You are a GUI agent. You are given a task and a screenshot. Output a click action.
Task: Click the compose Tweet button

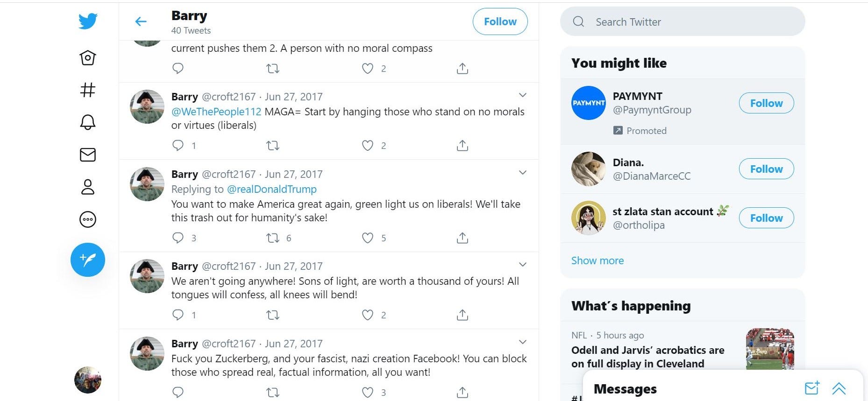(x=88, y=260)
